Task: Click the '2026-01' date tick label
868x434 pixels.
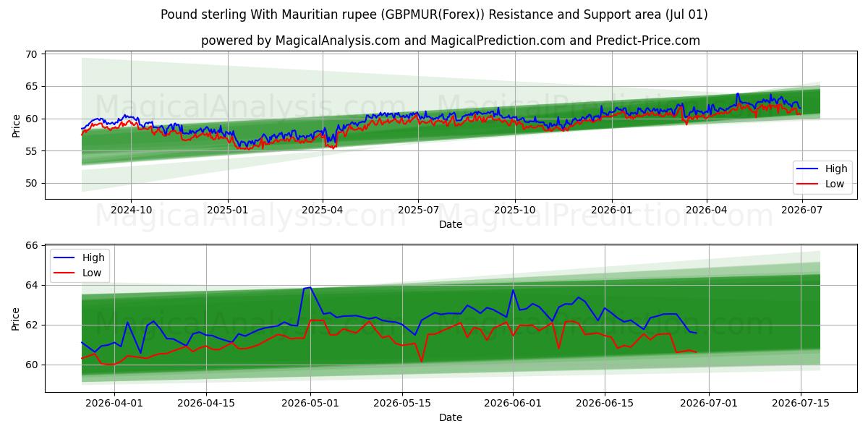Action: pos(612,210)
